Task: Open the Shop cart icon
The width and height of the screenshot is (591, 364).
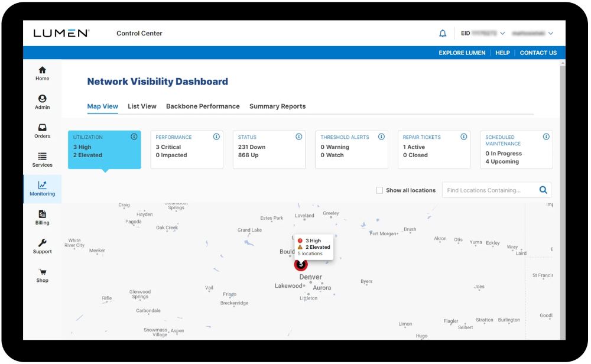Action: [x=42, y=272]
